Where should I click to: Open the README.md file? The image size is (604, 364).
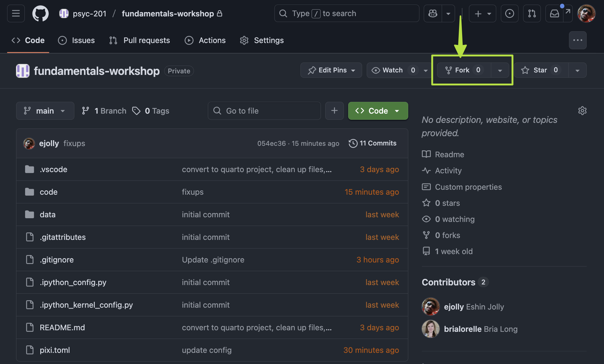click(62, 327)
